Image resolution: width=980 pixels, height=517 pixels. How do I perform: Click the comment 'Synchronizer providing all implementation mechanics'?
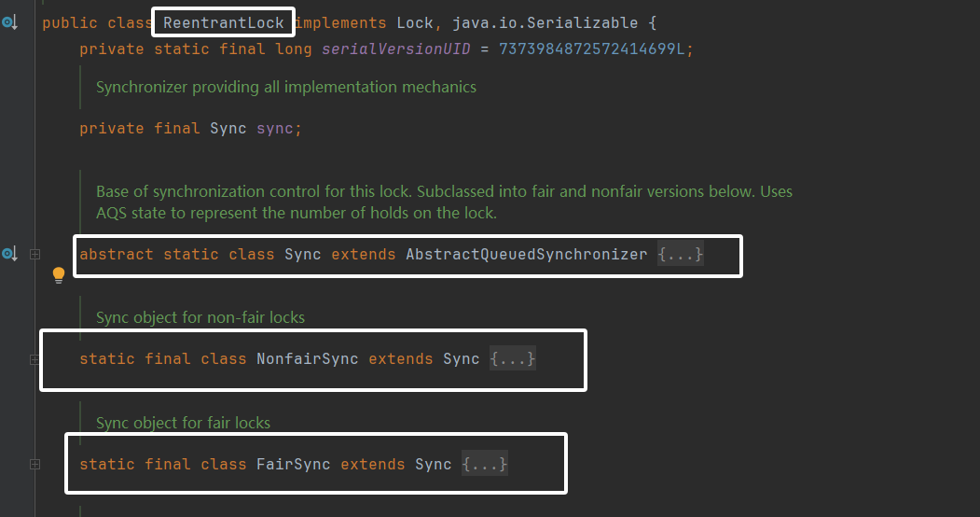pyautogui.click(x=286, y=87)
